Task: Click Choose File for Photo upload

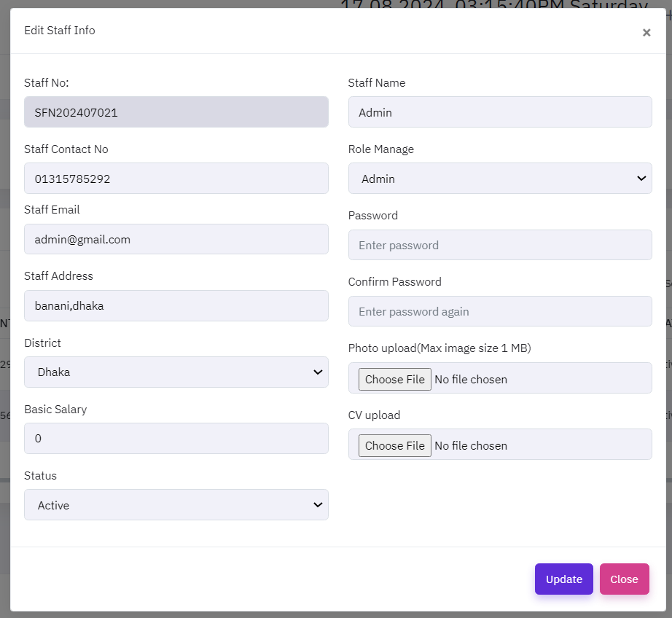Action: click(x=394, y=379)
